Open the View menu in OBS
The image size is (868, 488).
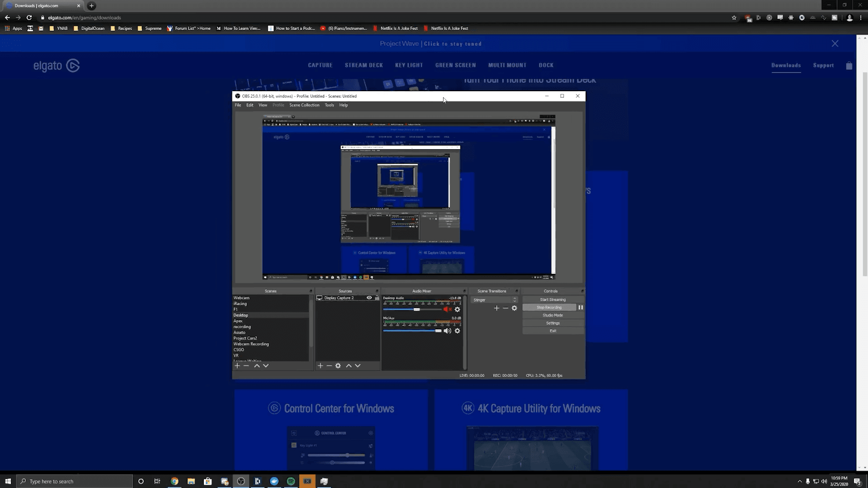263,105
